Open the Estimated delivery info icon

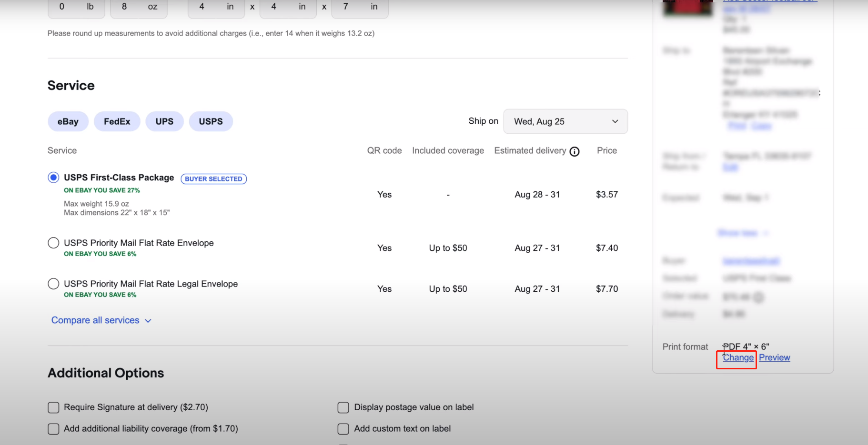point(575,151)
